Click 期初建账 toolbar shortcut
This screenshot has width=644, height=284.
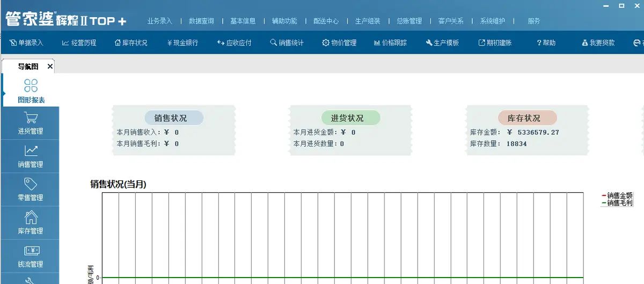pyautogui.click(x=495, y=42)
